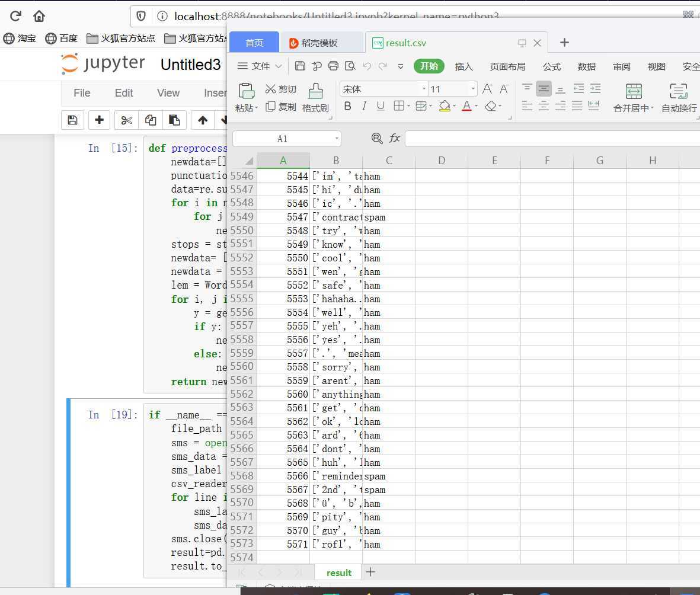Open the Jupyter Edit menu
Image resolution: width=700 pixels, height=595 pixels.
pos(124,93)
